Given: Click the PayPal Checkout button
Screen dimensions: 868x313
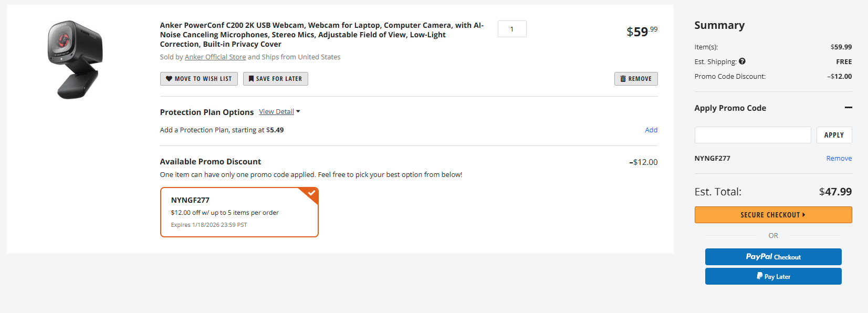Looking at the screenshot, I should point(773,257).
